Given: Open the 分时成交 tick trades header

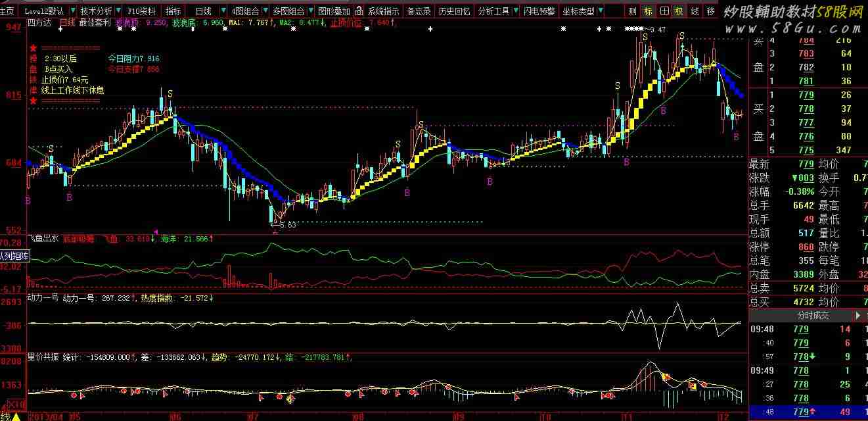Looking at the screenshot, I should (813, 316).
